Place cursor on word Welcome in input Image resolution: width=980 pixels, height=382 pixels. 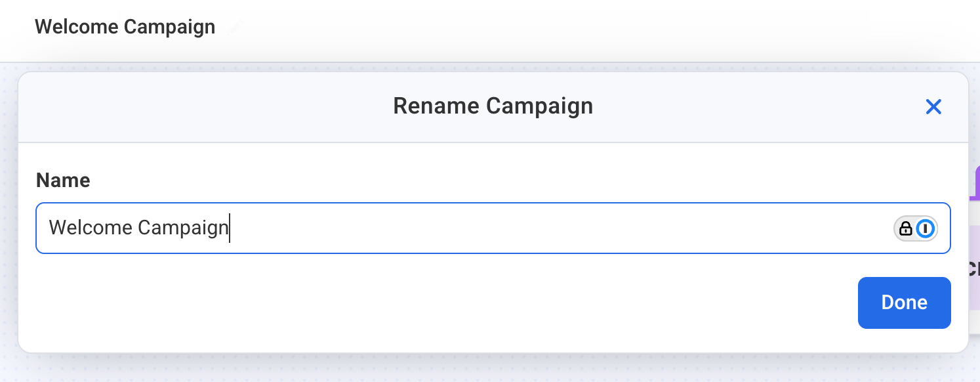click(91, 228)
